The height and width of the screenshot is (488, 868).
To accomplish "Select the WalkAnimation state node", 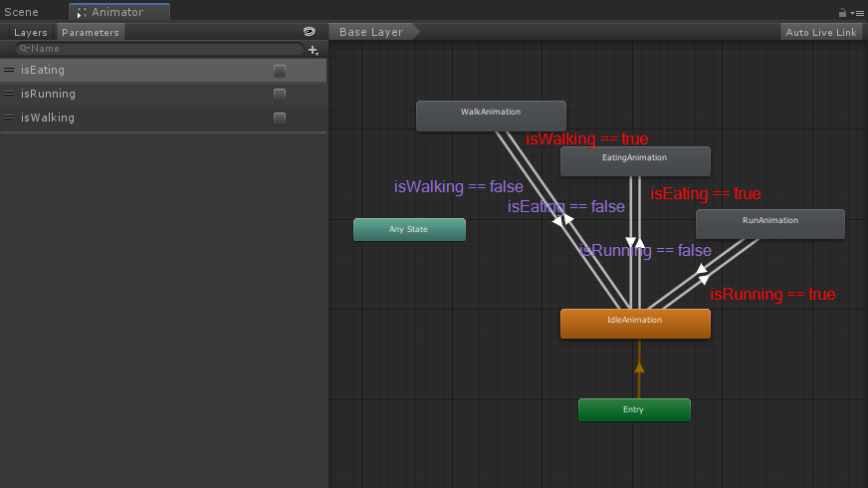I will coord(491,116).
